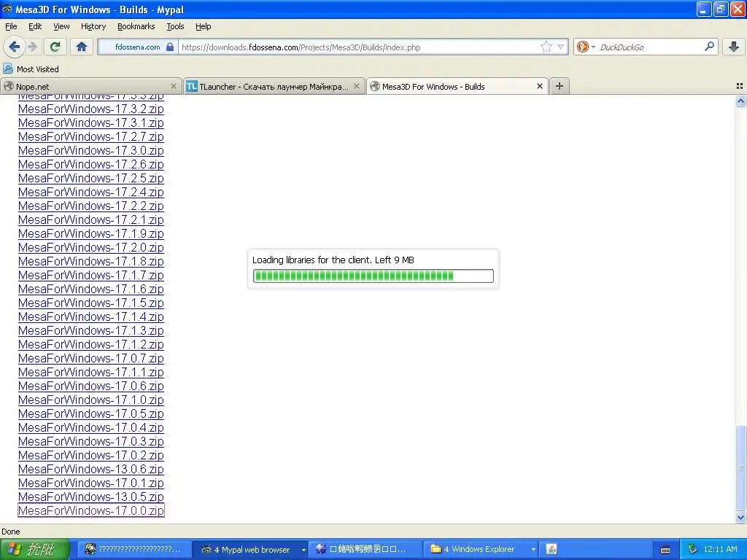Choose search engine via DuckDuckGo icon
This screenshot has width=747, height=560.
coord(585,47)
